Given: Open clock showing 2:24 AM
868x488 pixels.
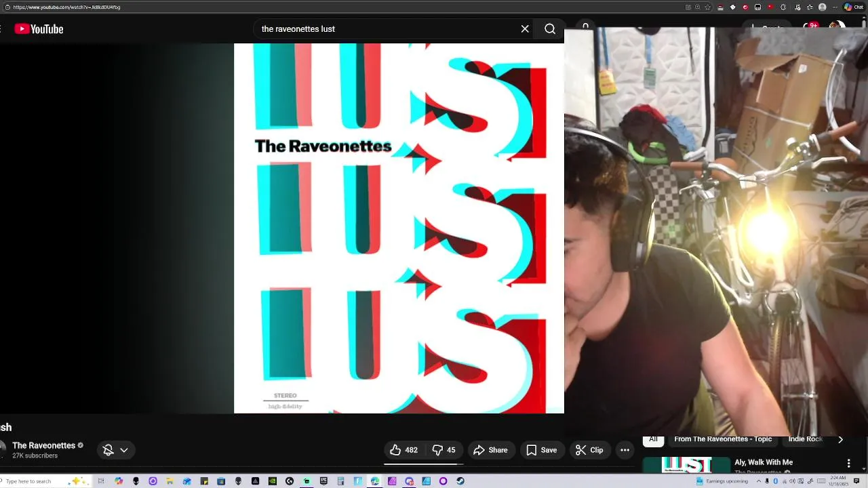Looking at the screenshot, I should [838, 481].
